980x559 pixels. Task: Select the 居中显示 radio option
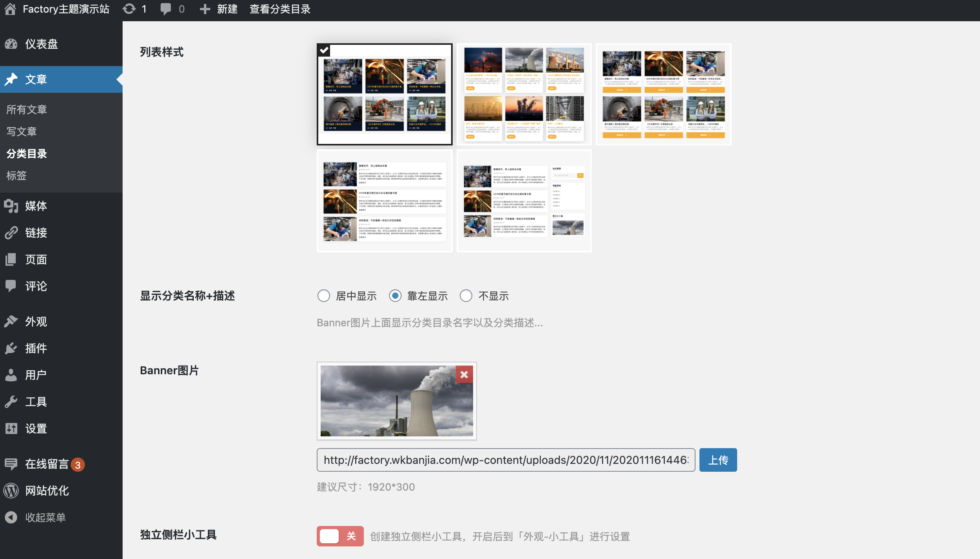pyautogui.click(x=324, y=296)
